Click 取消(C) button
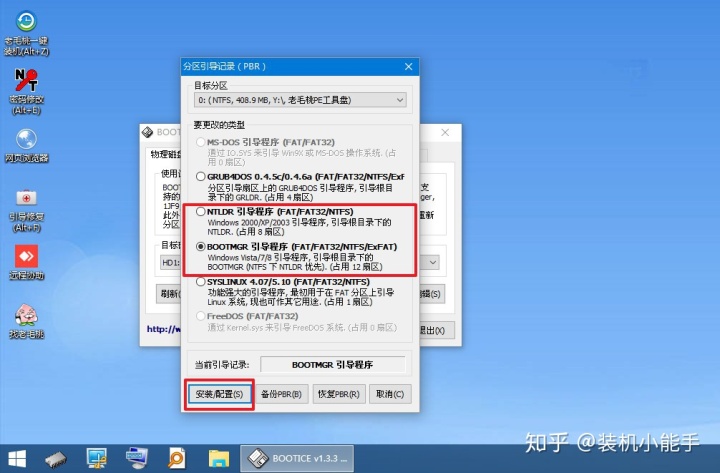Screen dimensions: 720x473 click(x=390, y=394)
